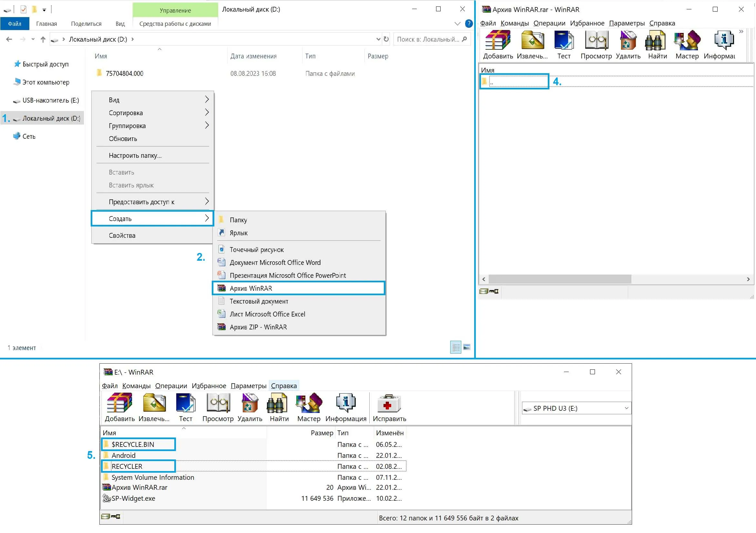Viewport: 756px width, 533px height.
Task: Click Добавить icon in the Архив WinRAR.rar window
Action: coord(498,40)
